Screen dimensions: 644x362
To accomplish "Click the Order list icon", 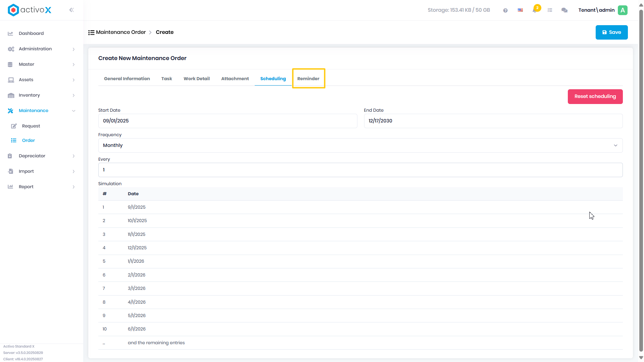I will [x=13, y=141].
